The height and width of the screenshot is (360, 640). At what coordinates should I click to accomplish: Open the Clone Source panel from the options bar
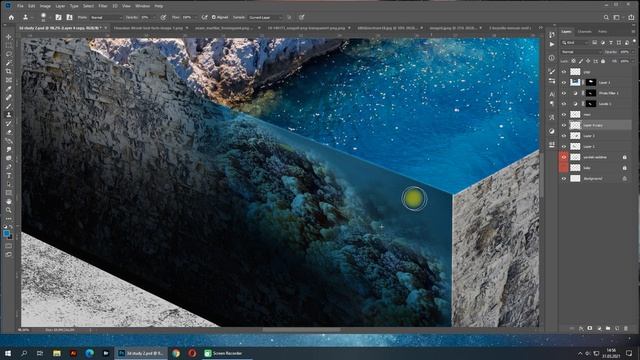pyautogui.click(x=69, y=18)
